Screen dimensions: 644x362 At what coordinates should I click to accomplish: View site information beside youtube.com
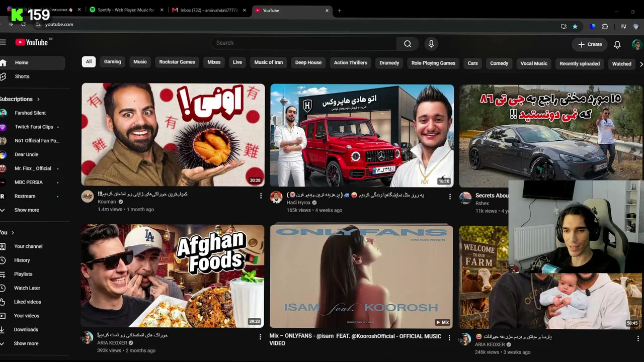(x=38, y=24)
